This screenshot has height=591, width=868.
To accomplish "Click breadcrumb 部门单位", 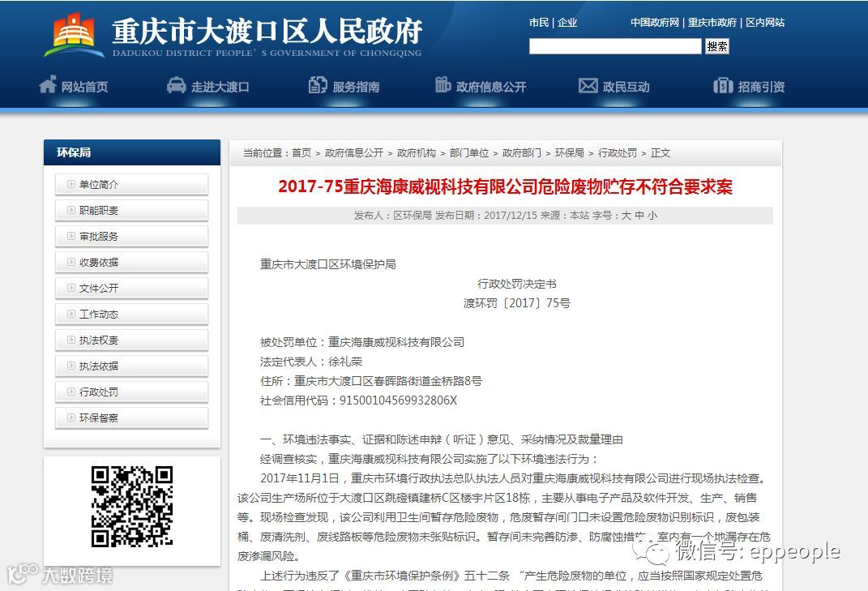I will (x=469, y=153).
